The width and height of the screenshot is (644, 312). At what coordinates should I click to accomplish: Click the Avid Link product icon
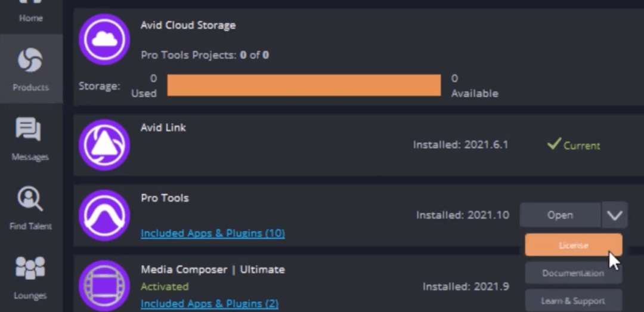pos(104,145)
